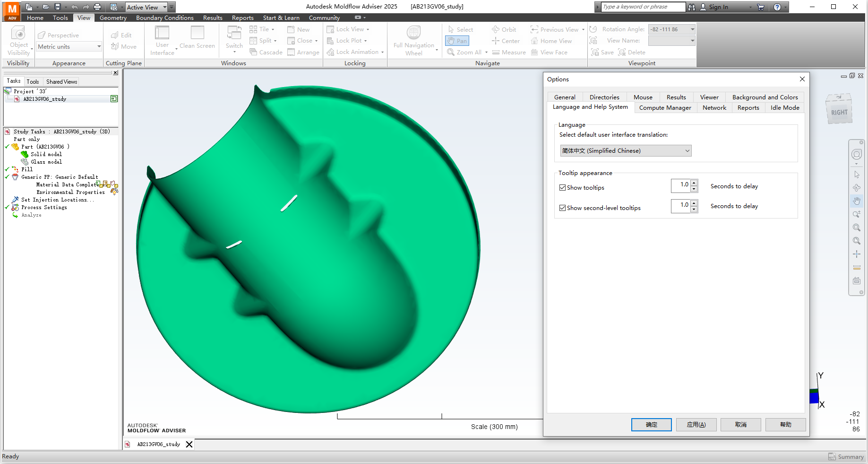Open the Mouse options tab
Image resolution: width=868 pixels, height=464 pixels.
pyautogui.click(x=643, y=97)
